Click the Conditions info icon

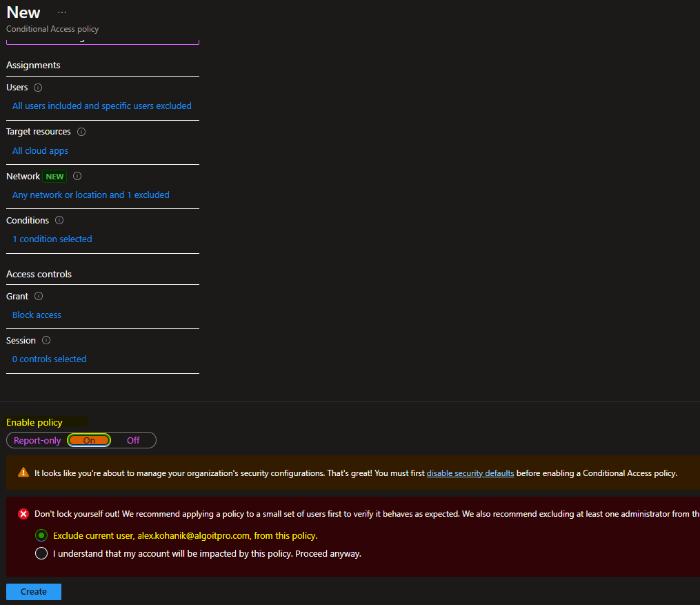59,221
